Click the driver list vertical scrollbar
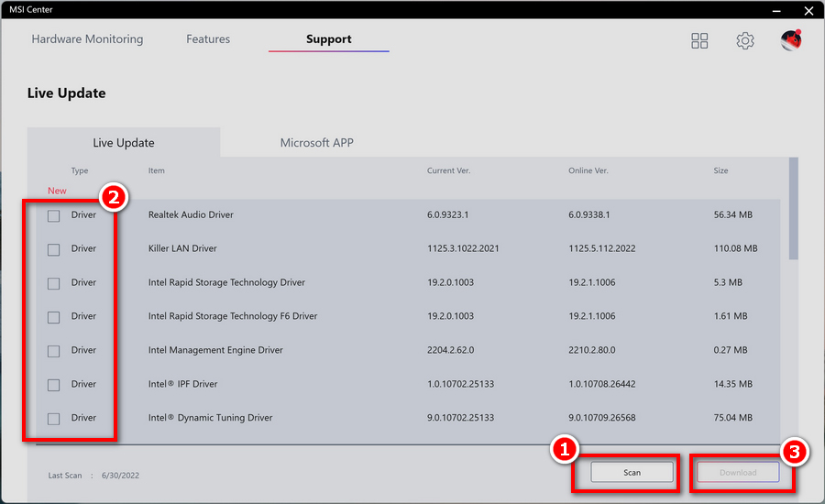Image resolution: width=825 pixels, height=504 pixels. pyautogui.click(x=794, y=208)
